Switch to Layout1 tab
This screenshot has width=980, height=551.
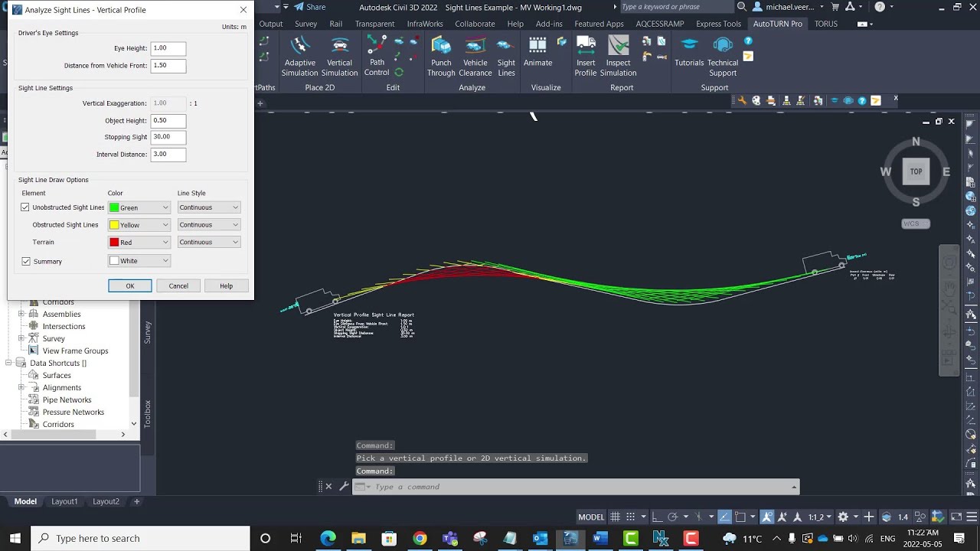64,501
